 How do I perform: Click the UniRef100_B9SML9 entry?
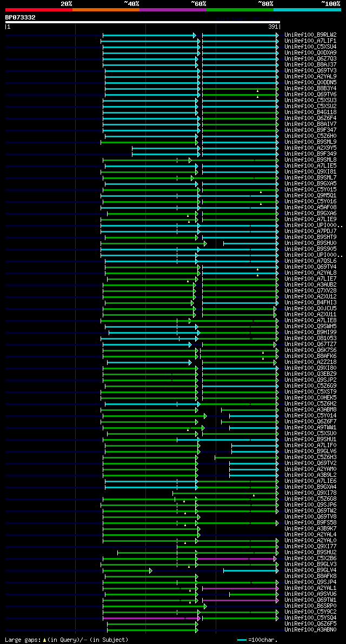point(310,142)
